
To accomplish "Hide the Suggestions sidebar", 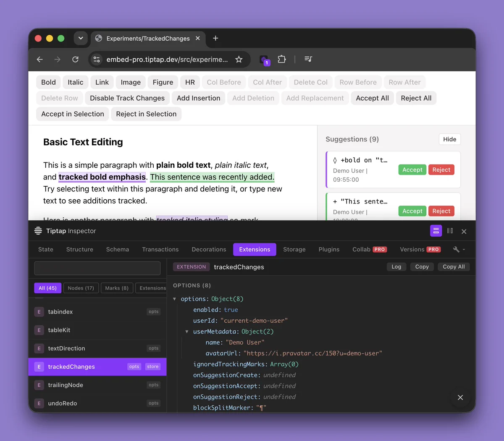I will (450, 139).
